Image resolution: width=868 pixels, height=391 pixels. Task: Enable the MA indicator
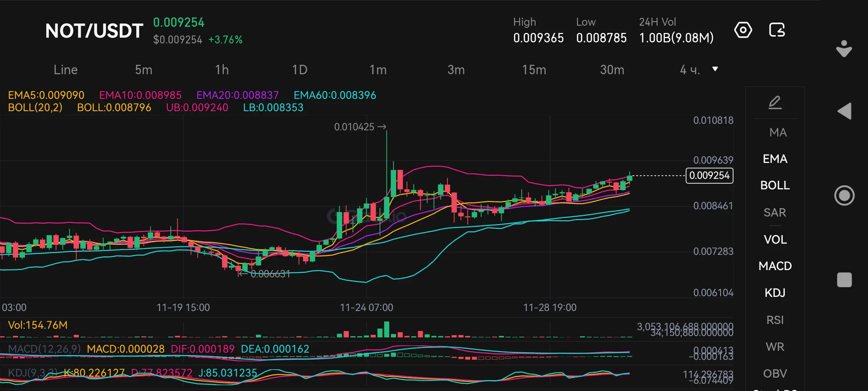778,133
